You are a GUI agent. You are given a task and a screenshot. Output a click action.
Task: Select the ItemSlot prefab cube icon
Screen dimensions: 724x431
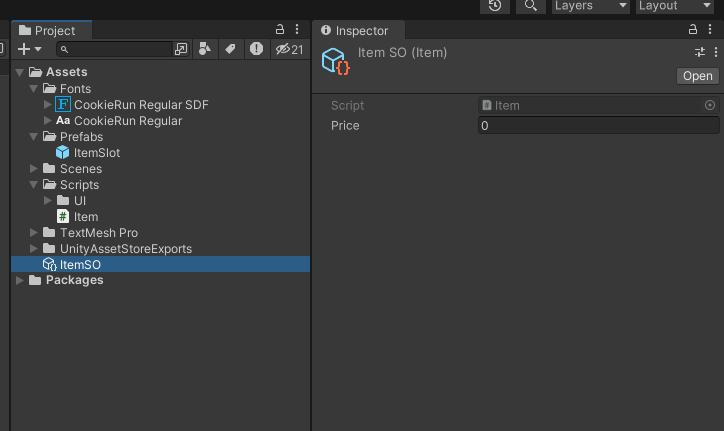coord(62,152)
